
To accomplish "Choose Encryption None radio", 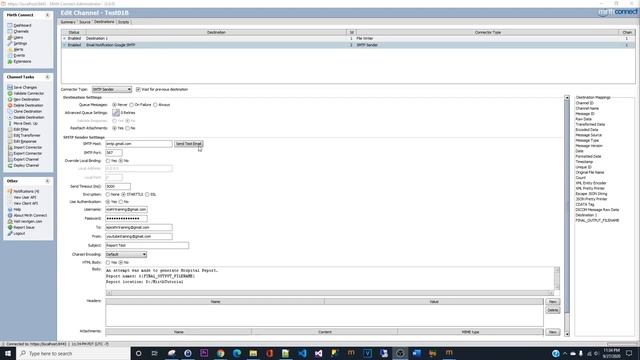I will [108, 195].
